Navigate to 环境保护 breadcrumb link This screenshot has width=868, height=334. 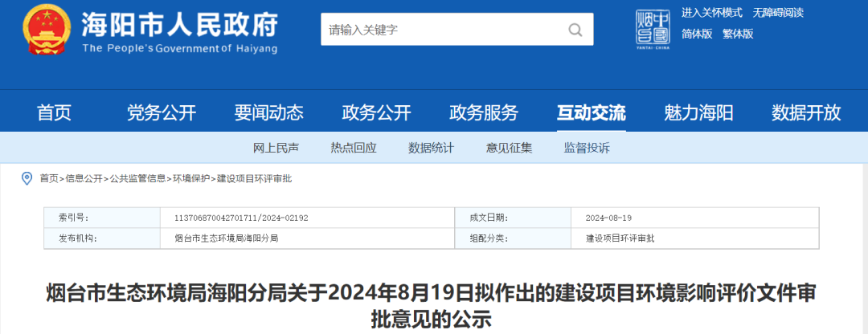click(x=190, y=178)
